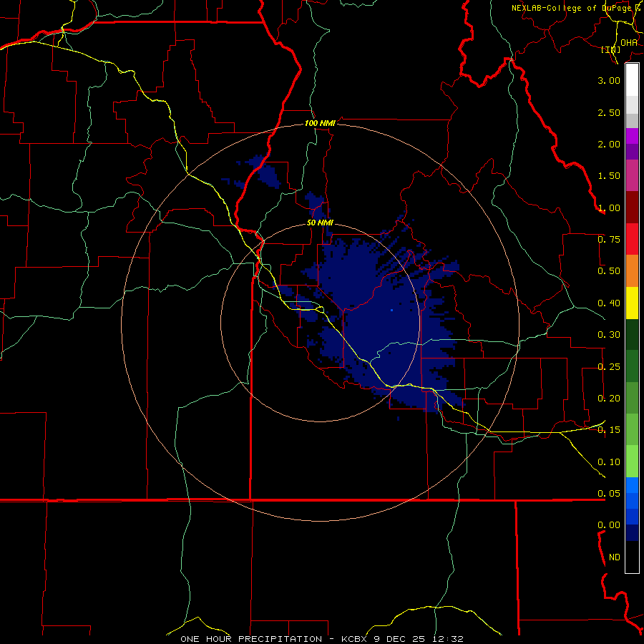This screenshot has width=644, height=644.
Task: Select the "0.05" legend value
Action: 609,494
